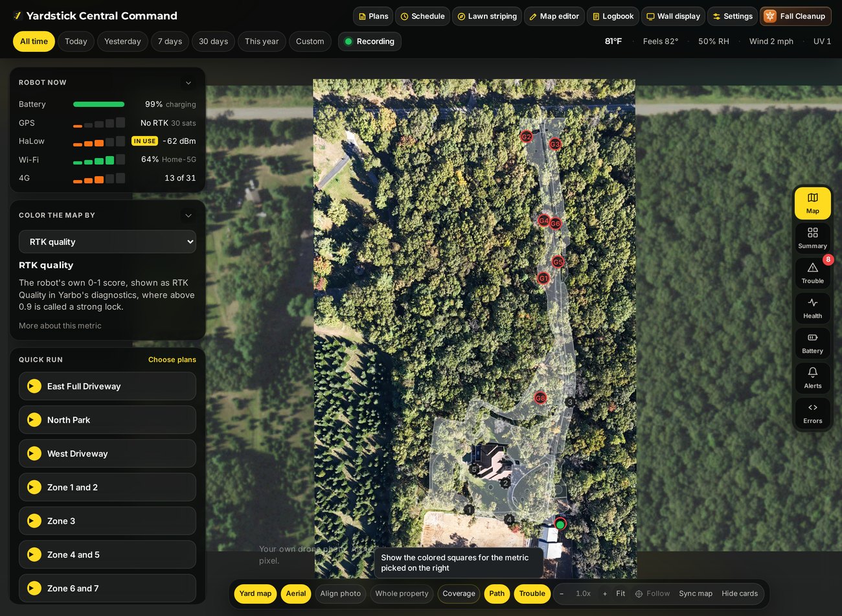
Task: Click the Fall Cleanup button
Action: pos(795,16)
